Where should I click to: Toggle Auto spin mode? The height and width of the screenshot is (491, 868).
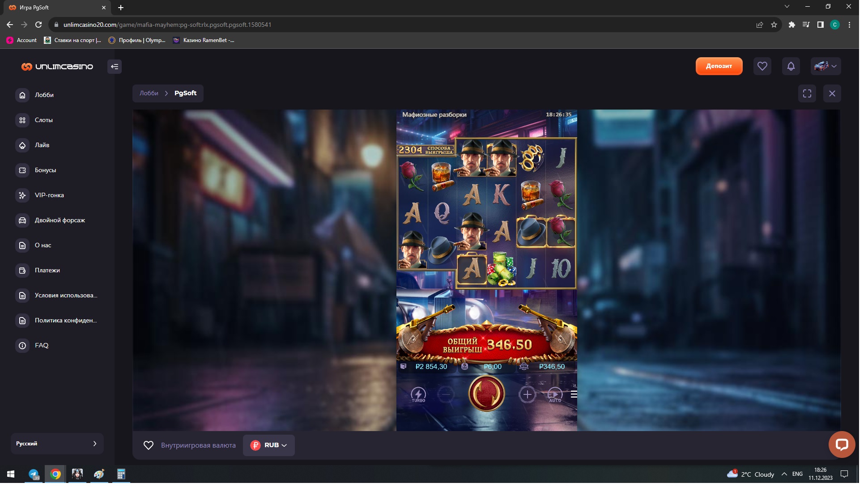[555, 394]
